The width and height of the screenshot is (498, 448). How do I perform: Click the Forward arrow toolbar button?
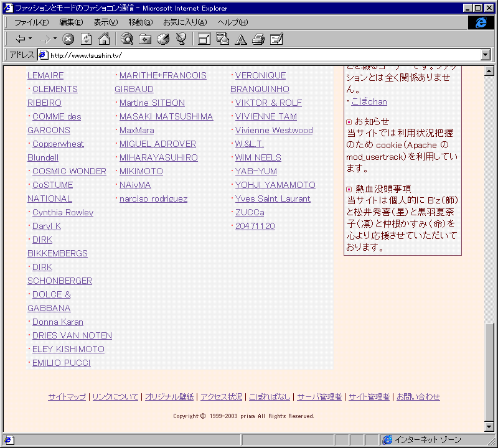click(x=45, y=39)
